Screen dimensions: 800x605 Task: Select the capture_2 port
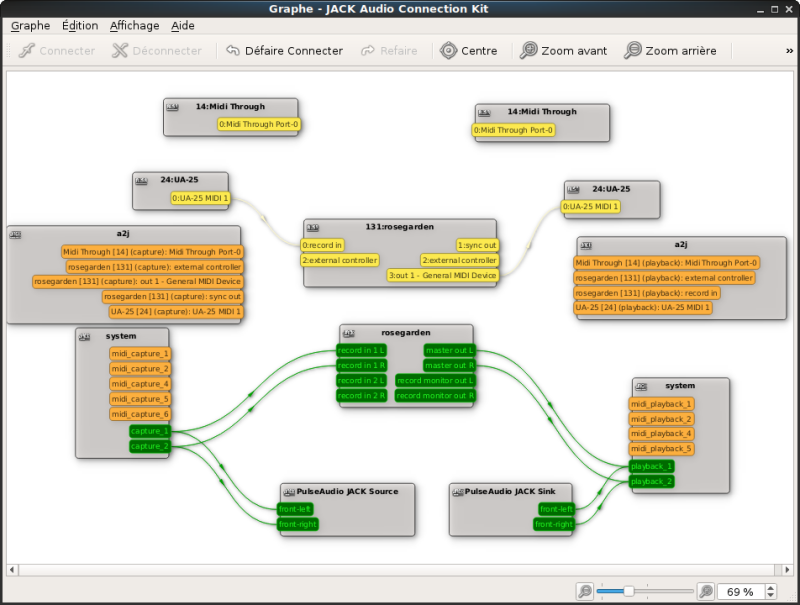click(149, 446)
